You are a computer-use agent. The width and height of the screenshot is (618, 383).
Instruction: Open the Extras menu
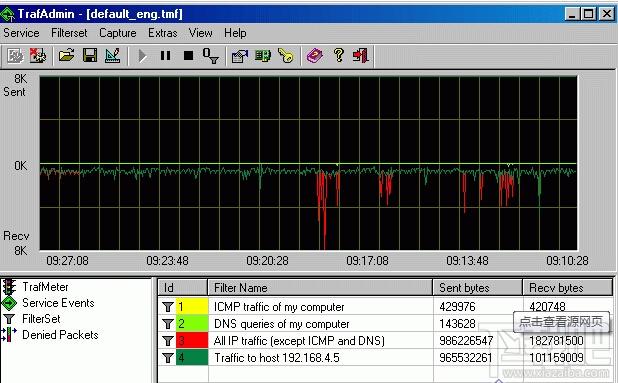pos(162,33)
